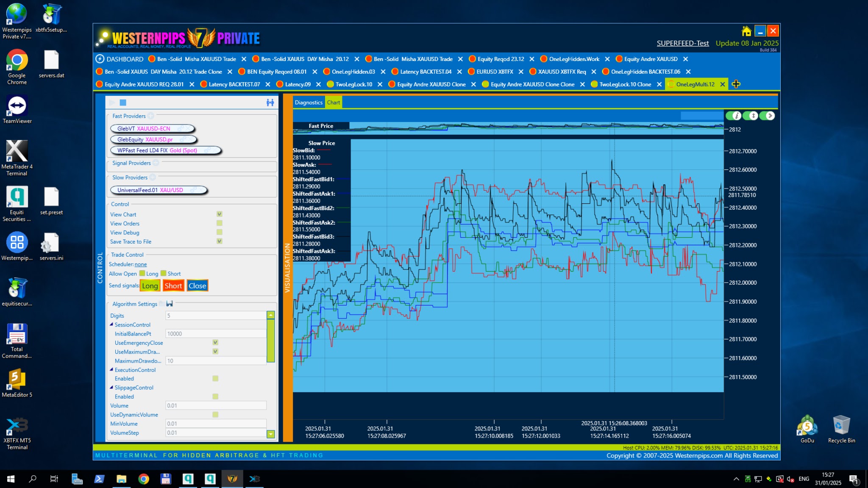Screen dimensions: 868x488
Task: Click the two-people connection icon
Action: tap(270, 103)
